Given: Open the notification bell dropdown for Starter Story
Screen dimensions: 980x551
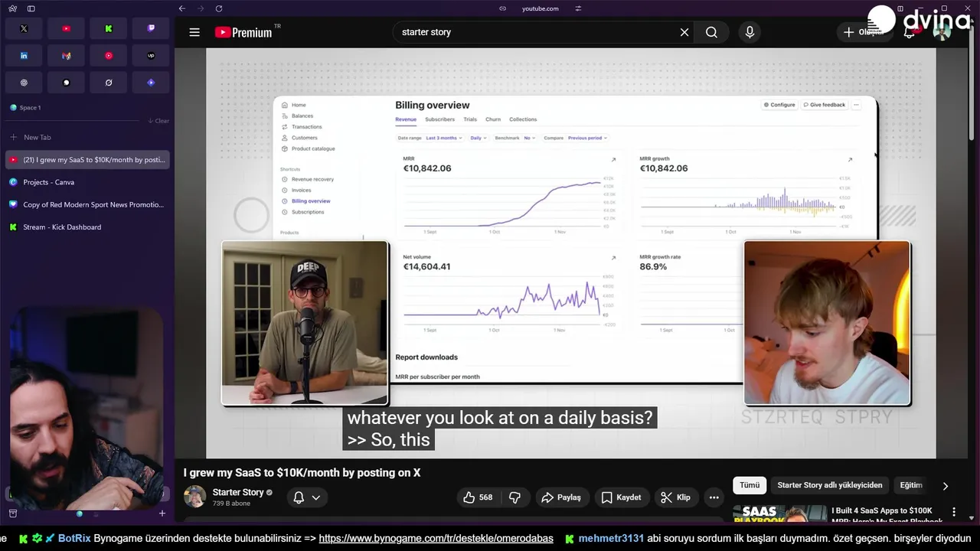Looking at the screenshot, I should coord(307,497).
